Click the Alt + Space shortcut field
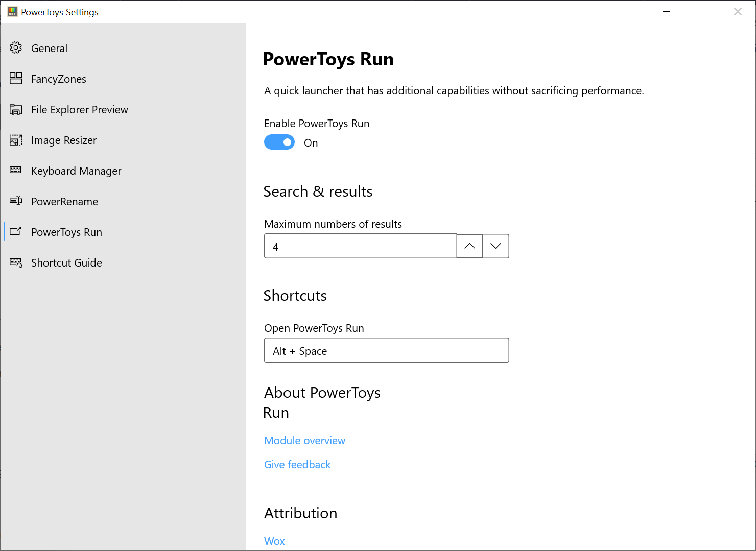Viewport: 756px width, 551px height. click(x=386, y=350)
